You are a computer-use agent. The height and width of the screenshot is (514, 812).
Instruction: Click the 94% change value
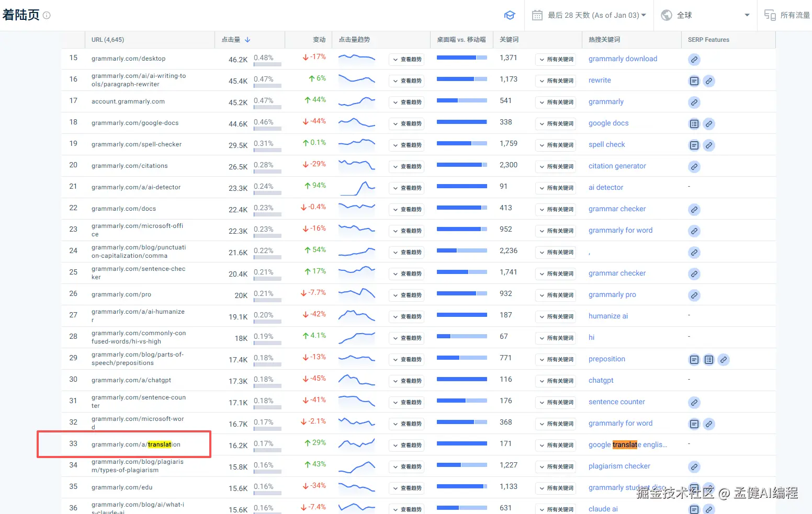coord(315,186)
